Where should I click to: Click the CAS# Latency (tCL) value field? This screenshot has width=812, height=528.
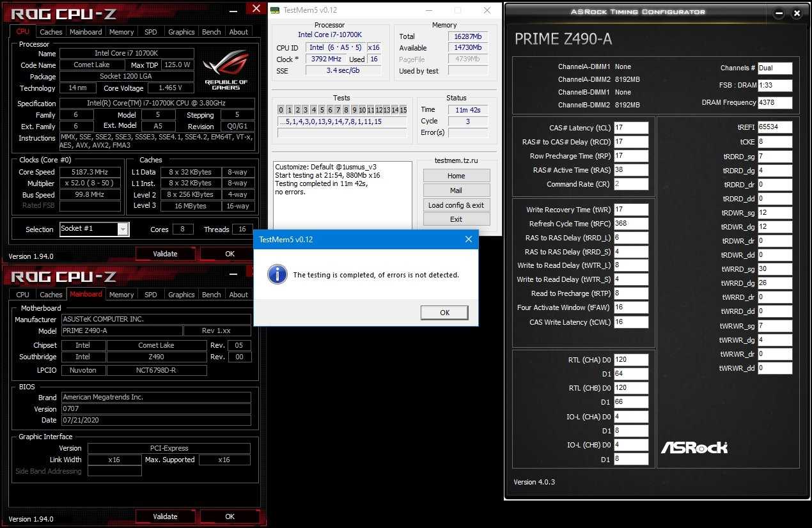click(630, 128)
